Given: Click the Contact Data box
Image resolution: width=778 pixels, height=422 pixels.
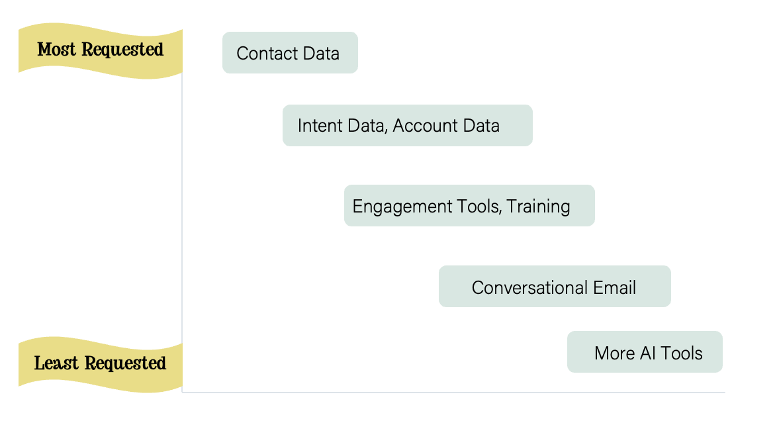Looking at the screenshot, I should point(290,53).
